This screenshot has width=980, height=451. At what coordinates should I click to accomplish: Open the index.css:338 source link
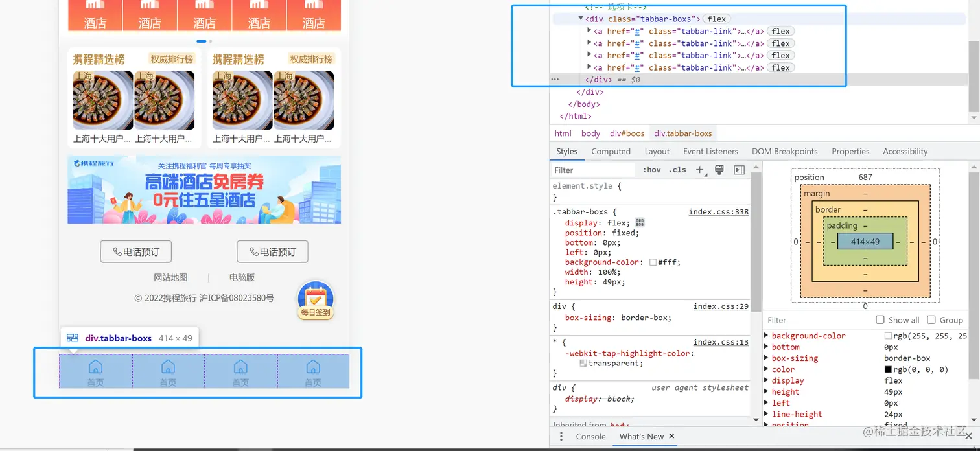tap(718, 212)
